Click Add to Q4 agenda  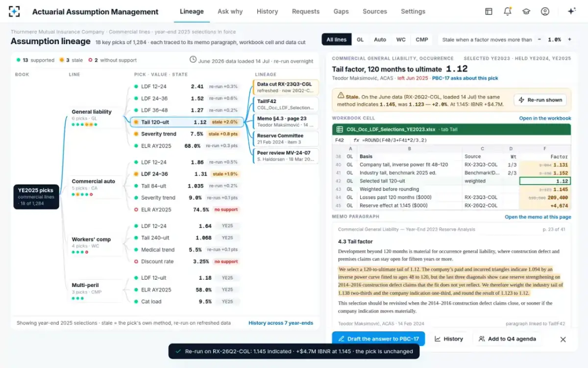[x=507, y=339]
